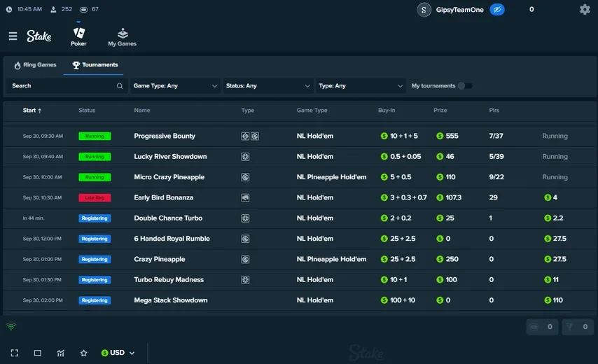Click the Turbo Rebuy Madness type icon
The image size is (598, 364).
coord(245,280)
